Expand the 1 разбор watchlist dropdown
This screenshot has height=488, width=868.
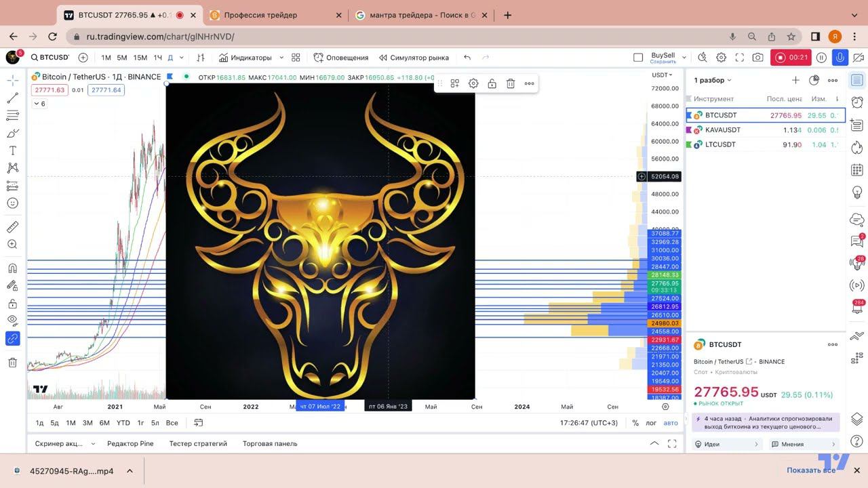tap(713, 80)
